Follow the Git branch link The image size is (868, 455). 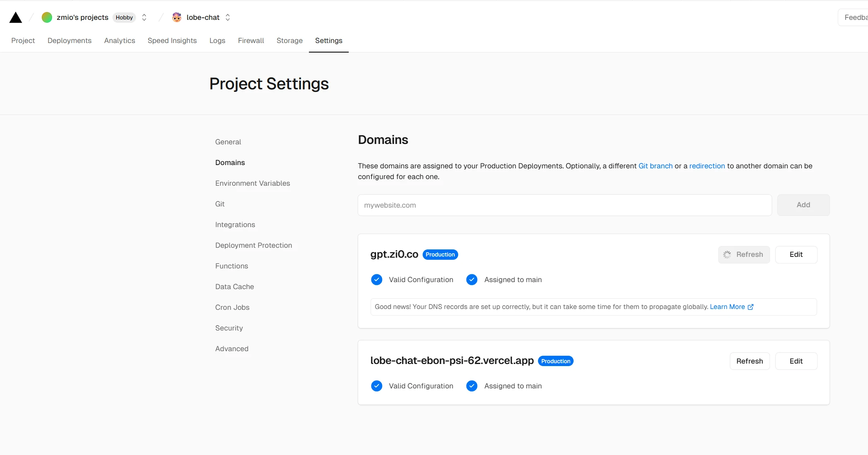click(655, 166)
